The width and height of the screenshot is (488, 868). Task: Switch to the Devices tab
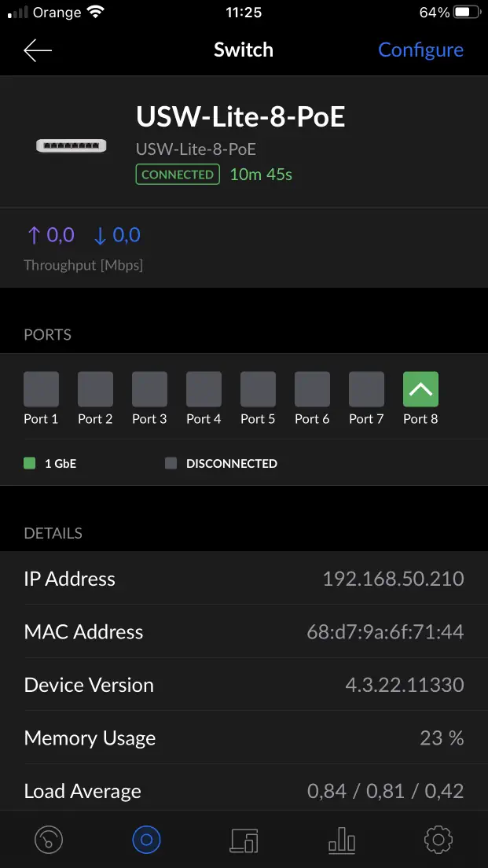146,840
